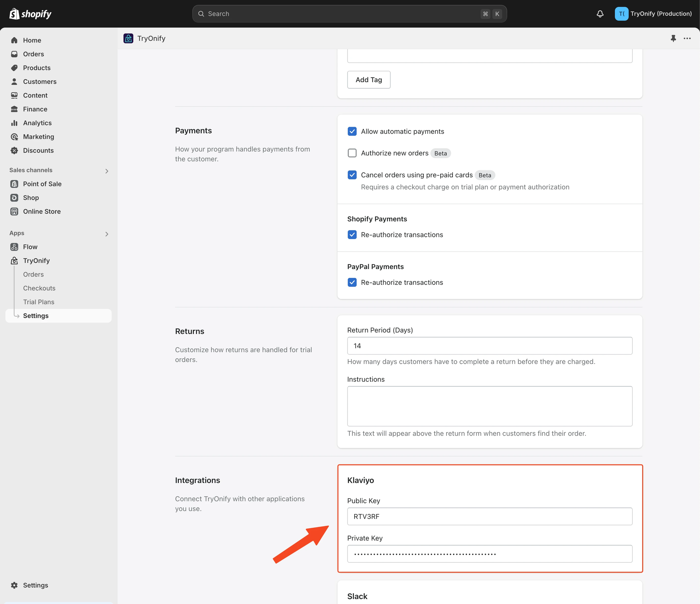Click the Search bar
700x604 pixels.
tap(349, 14)
